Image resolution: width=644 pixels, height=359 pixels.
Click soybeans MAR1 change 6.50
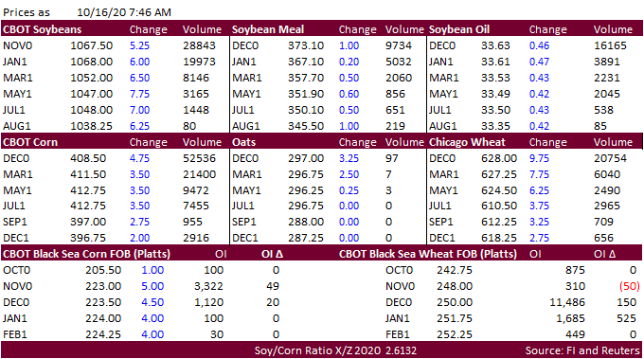(139, 78)
